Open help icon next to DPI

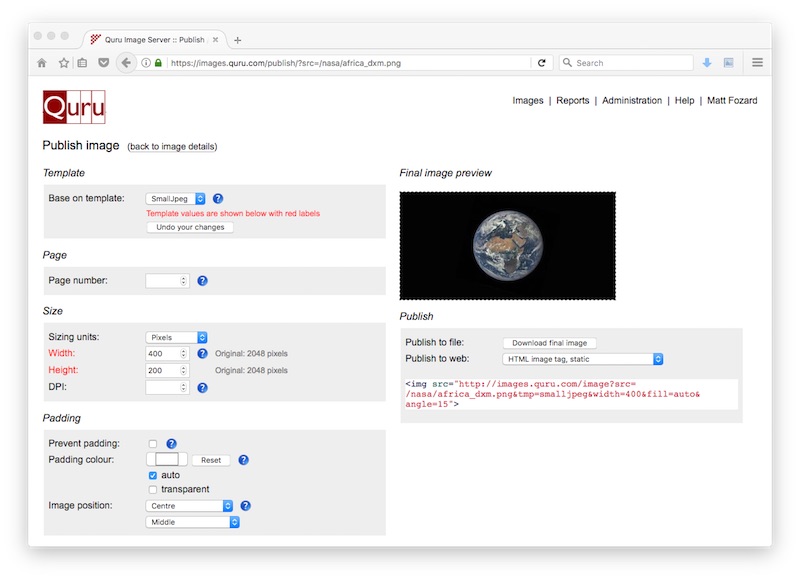[x=203, y=388]
